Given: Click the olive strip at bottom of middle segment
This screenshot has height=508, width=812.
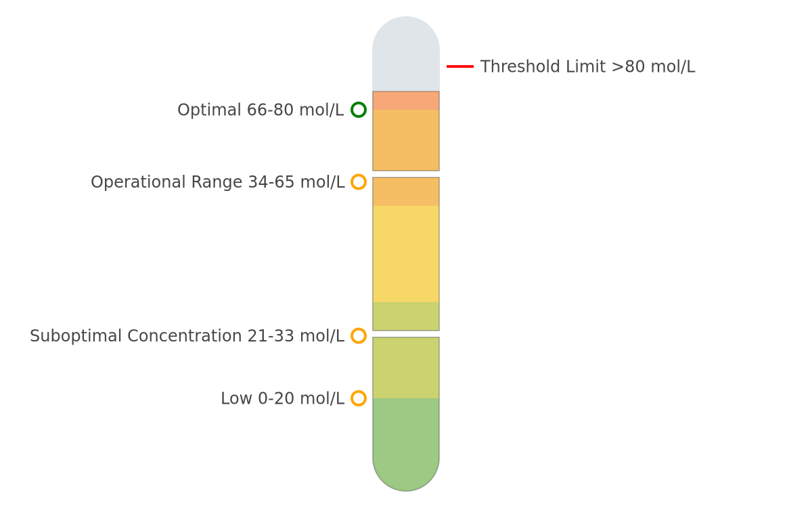Looking at the screenshot, I should (x=406, y=316).
